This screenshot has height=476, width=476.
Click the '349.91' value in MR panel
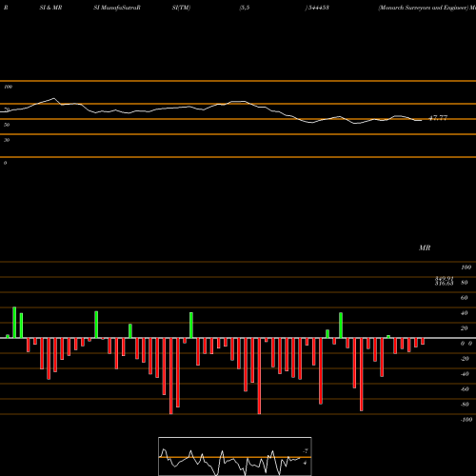444,279
